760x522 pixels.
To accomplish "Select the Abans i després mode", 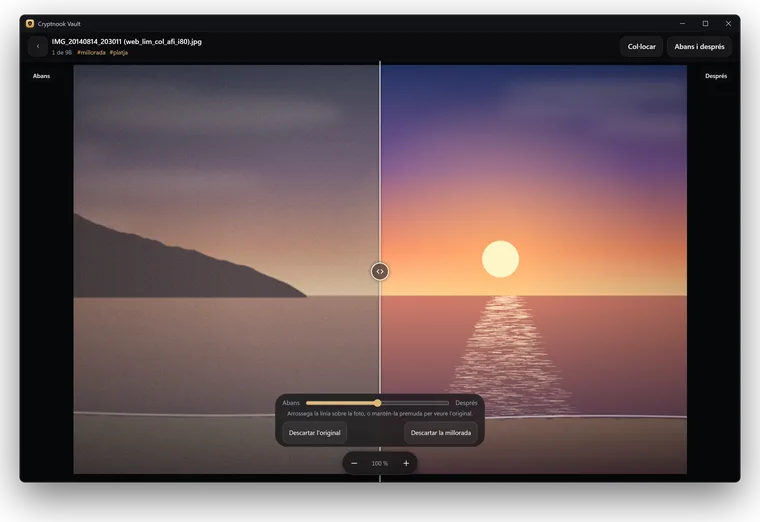I will [699, 47].
